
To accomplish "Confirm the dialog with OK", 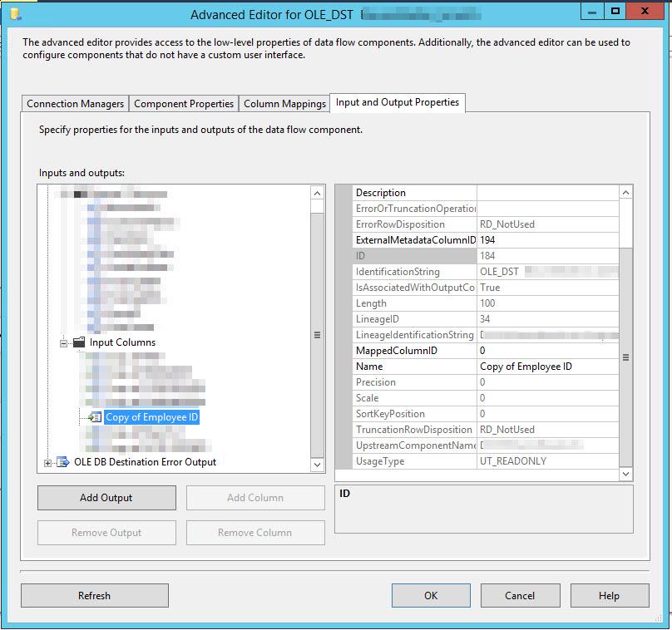I will pos(431,596).
